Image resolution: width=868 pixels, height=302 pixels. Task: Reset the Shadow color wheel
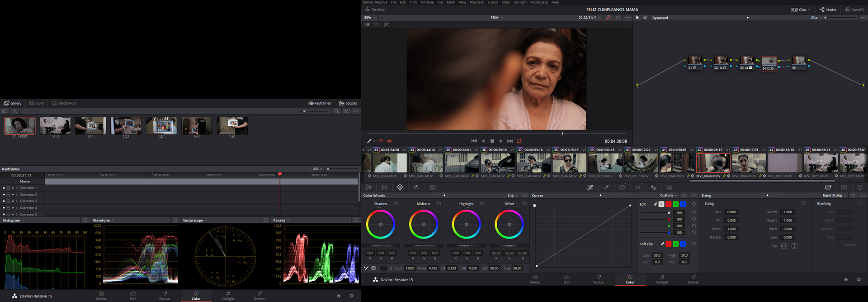tap(396, 204)
